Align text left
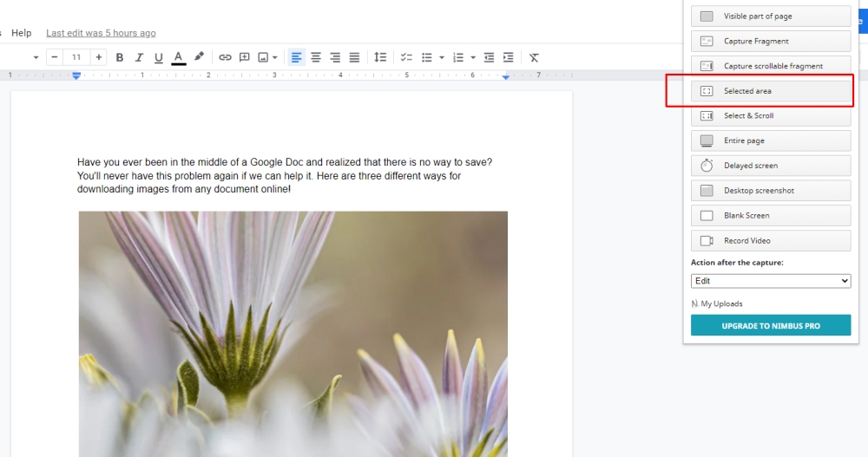 tap(296, 57)
